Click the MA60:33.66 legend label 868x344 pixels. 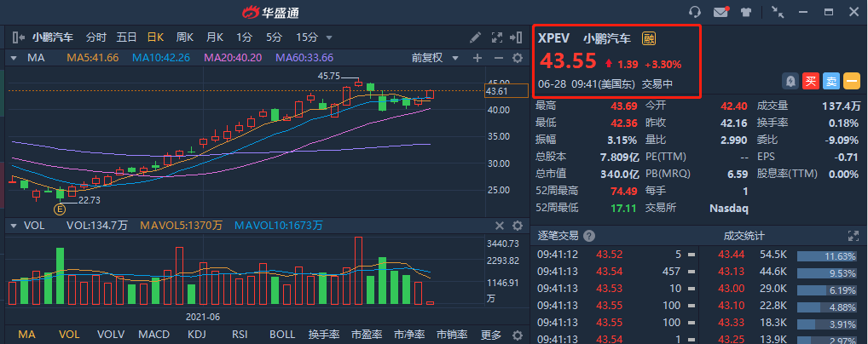(x=304, y=58)
